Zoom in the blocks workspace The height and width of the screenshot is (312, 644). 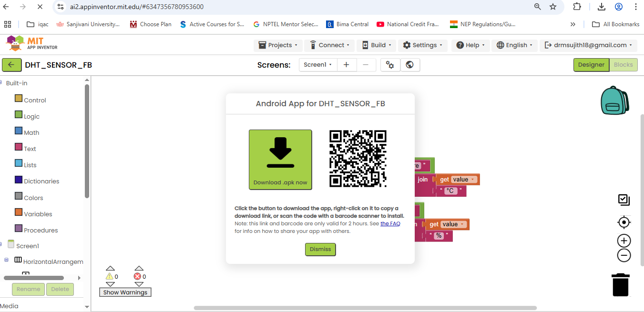point(624,241)
